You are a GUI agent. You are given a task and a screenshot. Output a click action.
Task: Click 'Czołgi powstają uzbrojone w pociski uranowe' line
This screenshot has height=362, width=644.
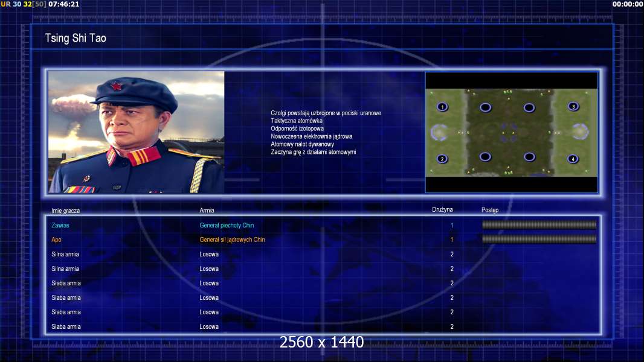point(326,113)
